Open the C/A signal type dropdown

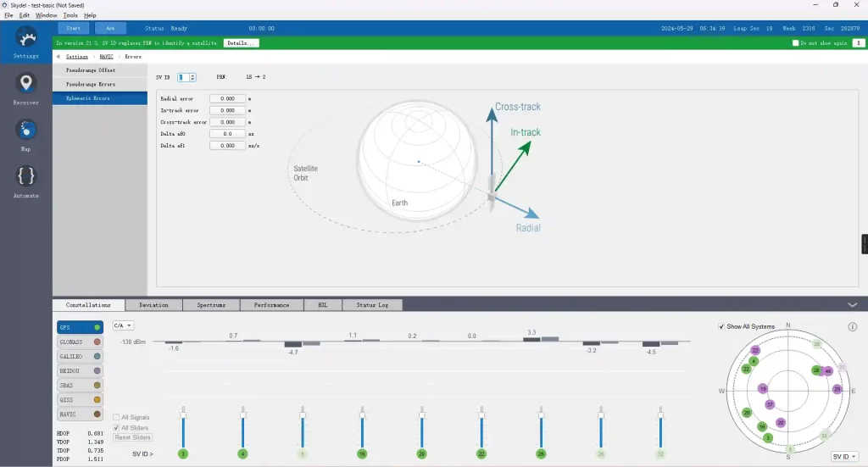(123, 325)
